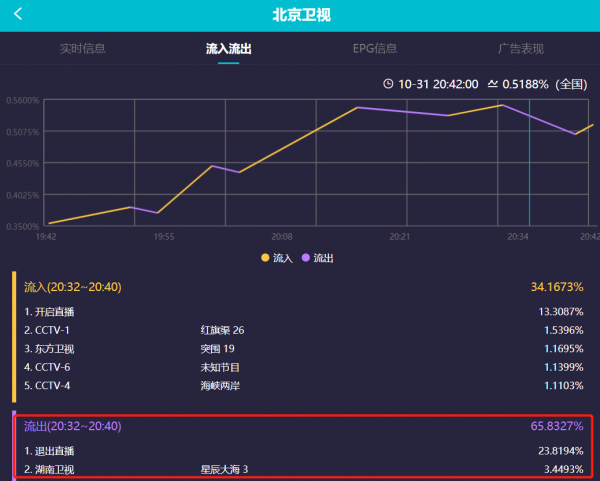Toggle the purple 流出 legend dot
The width and height of the screenshot is (600, 481).
click(305, 258)
